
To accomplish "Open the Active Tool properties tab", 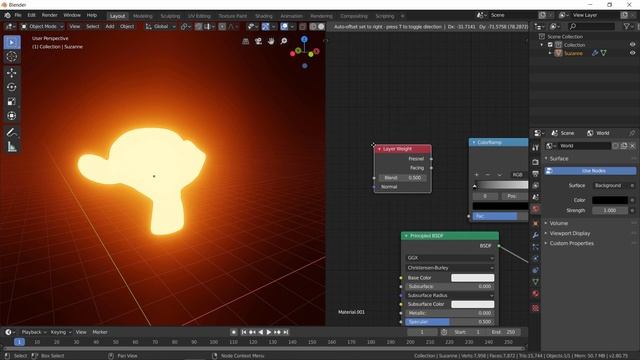I will (535, 148).
